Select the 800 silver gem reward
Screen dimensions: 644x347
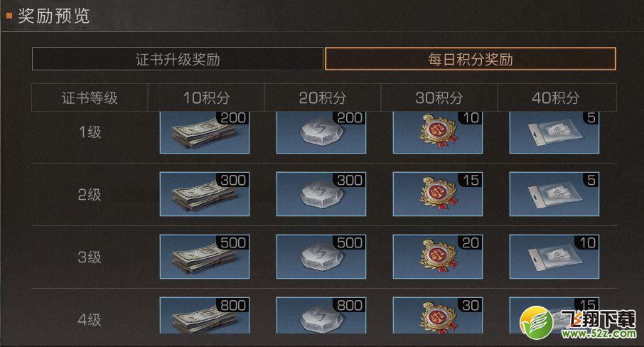(321, 316)
